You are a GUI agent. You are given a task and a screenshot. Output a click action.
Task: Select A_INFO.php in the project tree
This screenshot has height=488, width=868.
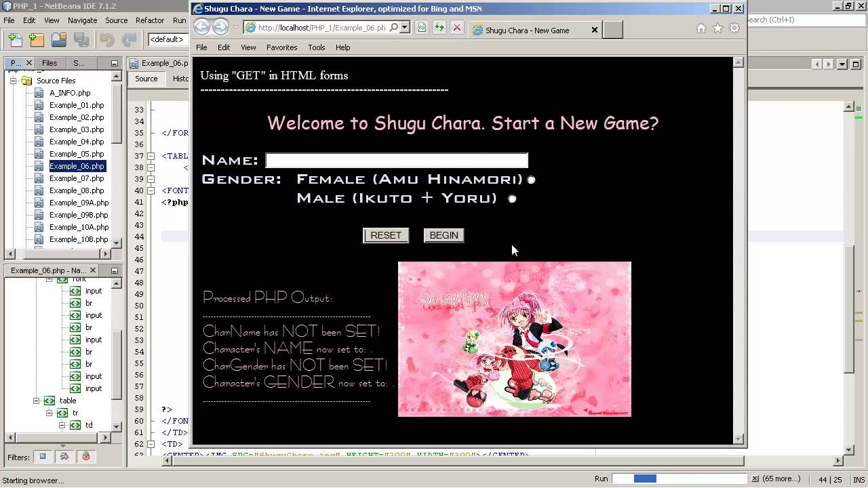pos(70,93)
